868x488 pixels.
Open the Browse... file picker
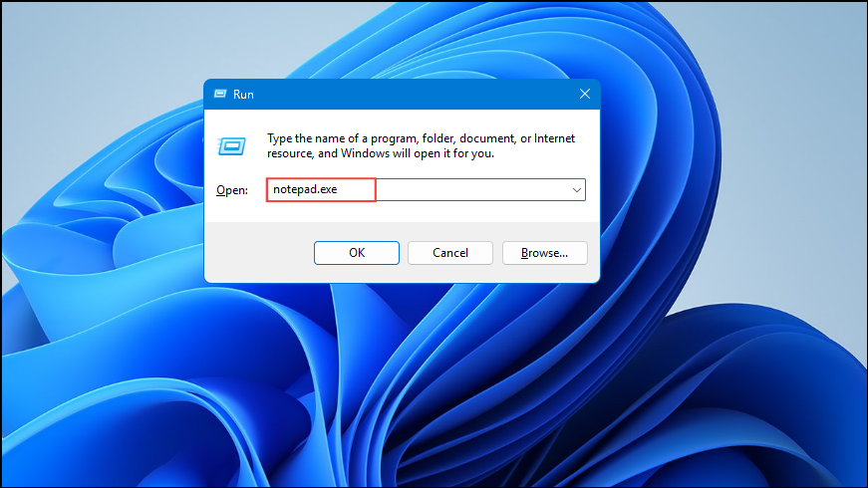[x=545, y=253]
